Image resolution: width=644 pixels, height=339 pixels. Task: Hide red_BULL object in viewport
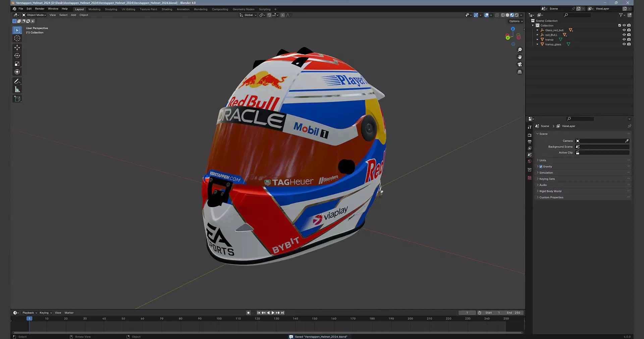click(x=624, y=35)
